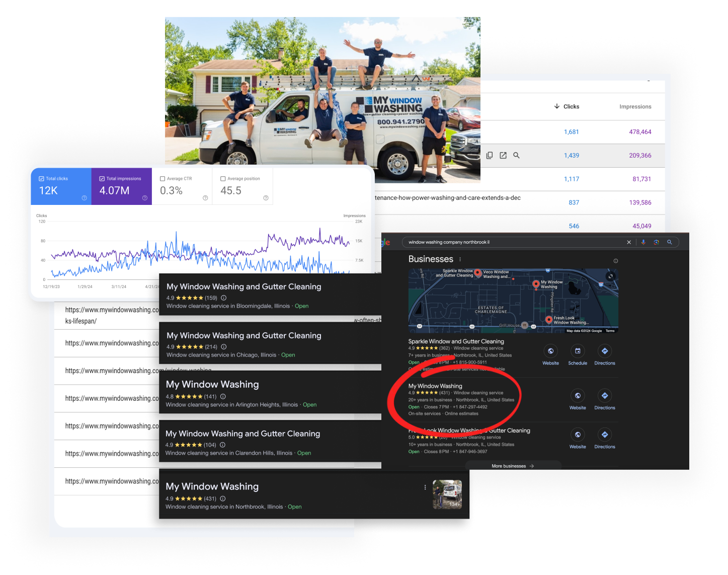This screenshot has width=728, height=575.
Task: Click the Clicks column sort arrow
Action: click(x=557, y=106)
